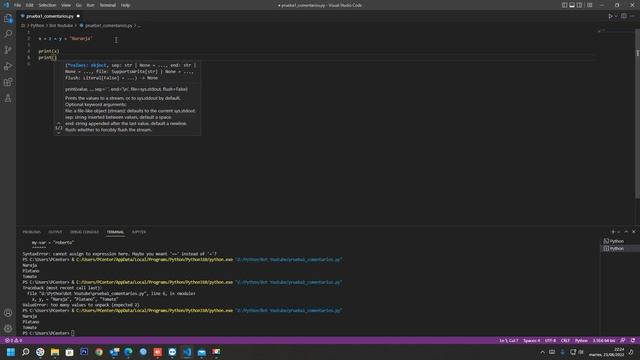Open the Edit menu
The width and height of the screenshot is (640, 360).
click(x=30, y=5)
